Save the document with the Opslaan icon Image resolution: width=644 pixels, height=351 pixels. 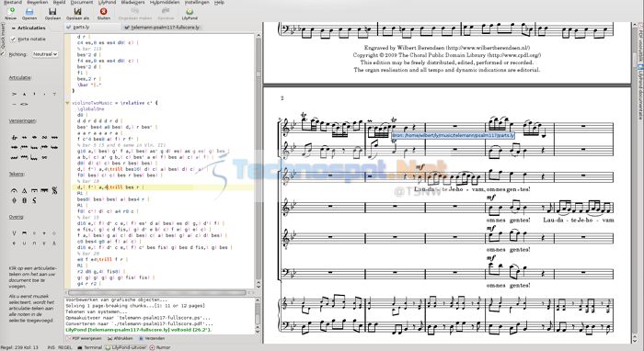pyautogui.click(x=52, y=13)
